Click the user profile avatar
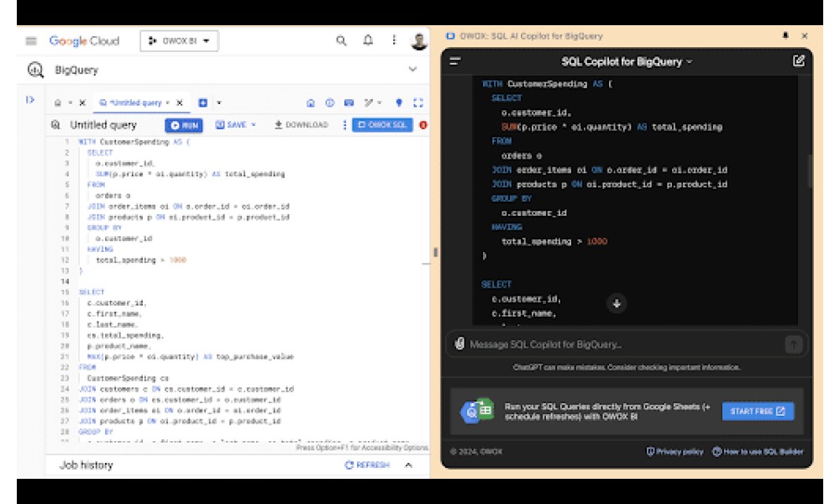This screenshot has height=504, width=840. (419, 41)
